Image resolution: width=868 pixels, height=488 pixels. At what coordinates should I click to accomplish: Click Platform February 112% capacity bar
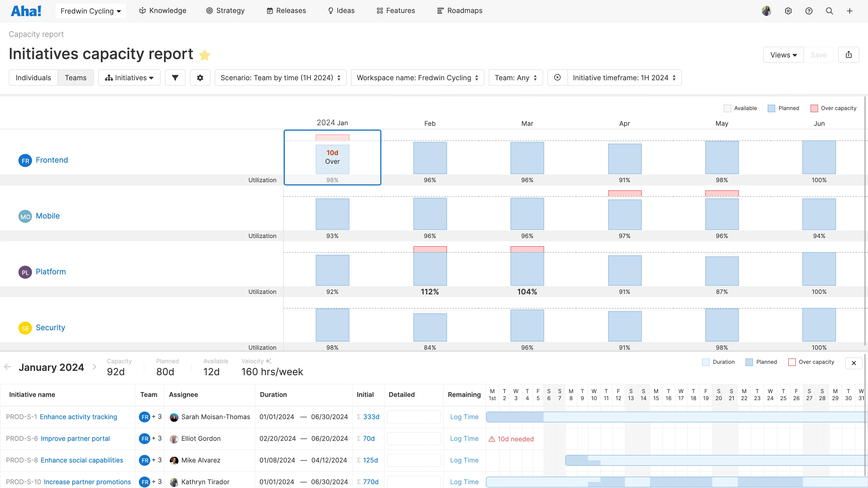(x=430, y=268)
